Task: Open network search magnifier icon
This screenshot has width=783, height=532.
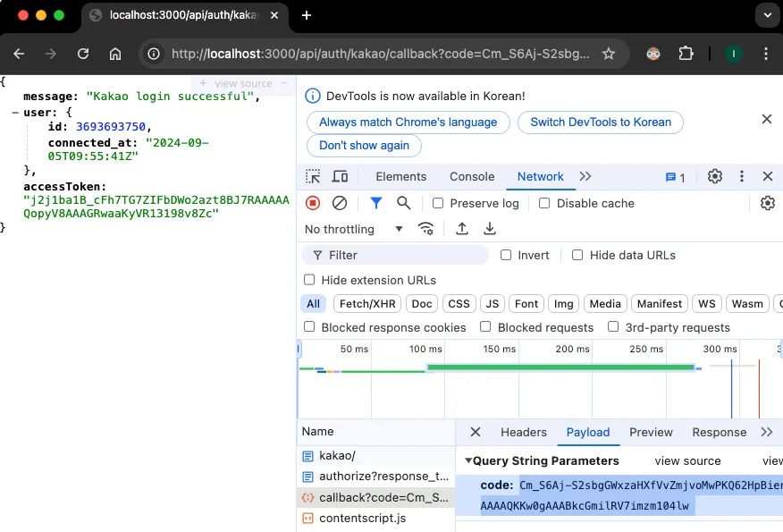Action: [x=404, y=203]
